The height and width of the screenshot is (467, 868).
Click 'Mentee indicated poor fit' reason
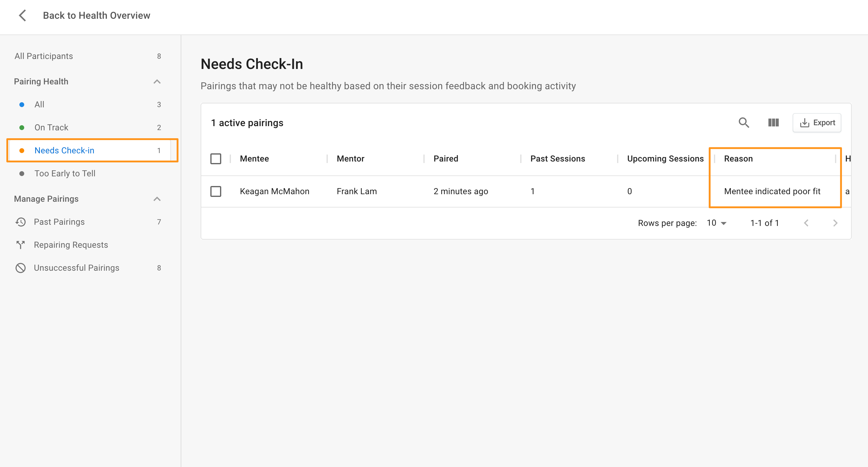point(772,191)
